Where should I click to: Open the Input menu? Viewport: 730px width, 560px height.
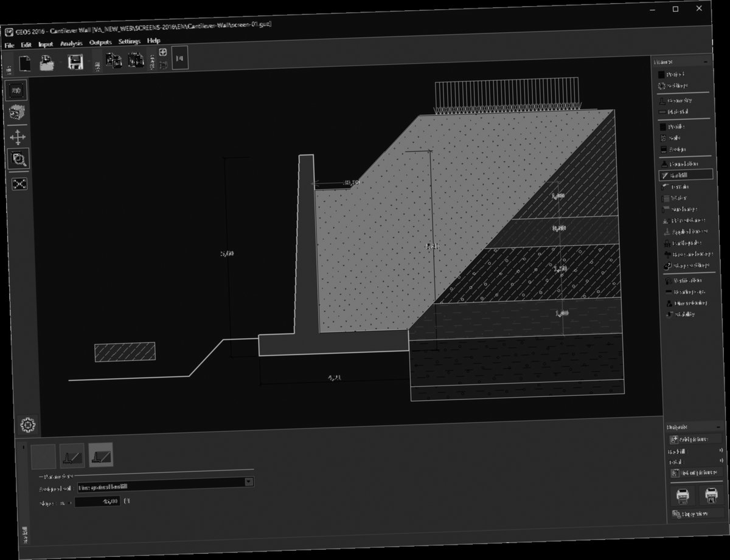pos(46,44)
